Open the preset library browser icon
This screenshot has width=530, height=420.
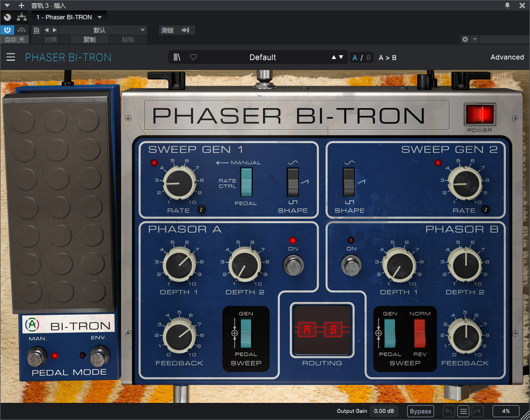[177, 57]
